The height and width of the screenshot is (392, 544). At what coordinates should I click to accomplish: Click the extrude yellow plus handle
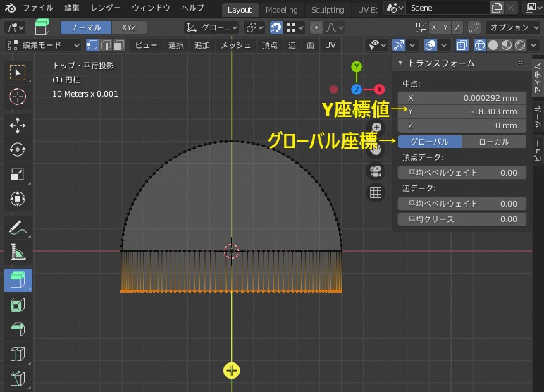231,370
